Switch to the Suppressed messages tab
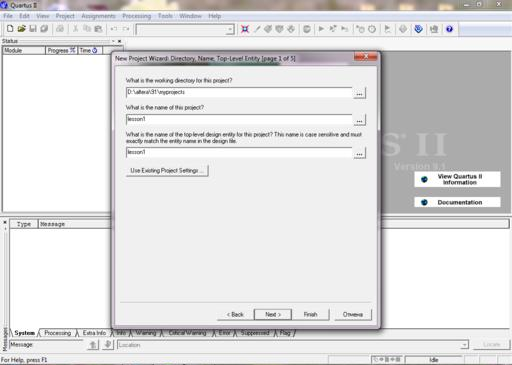512x365 pixels. tap(255, 333)
